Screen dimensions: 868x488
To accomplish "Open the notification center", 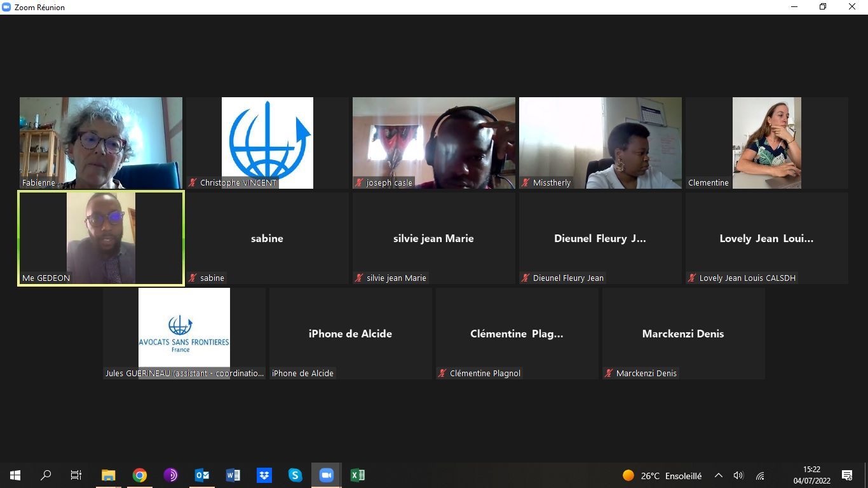I will (847, 475).
